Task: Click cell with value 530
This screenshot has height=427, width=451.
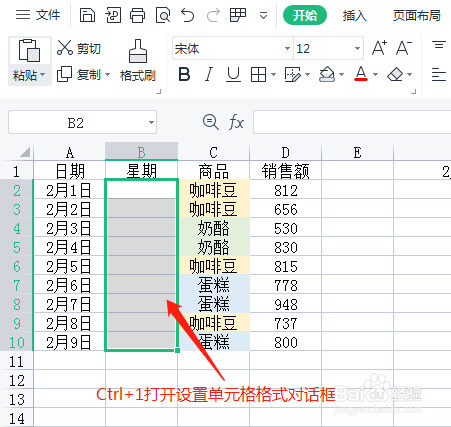Action: [285, 228]
